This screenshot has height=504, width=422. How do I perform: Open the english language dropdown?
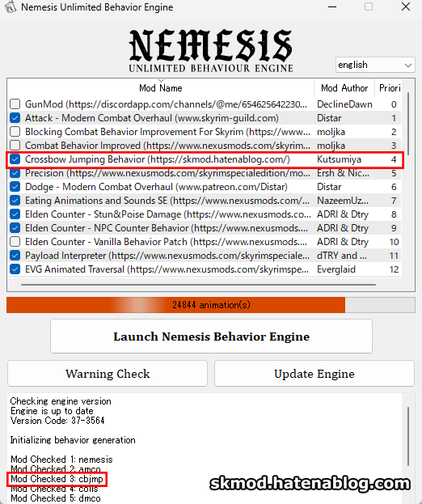pyautogui.click(x=375, y=65)
